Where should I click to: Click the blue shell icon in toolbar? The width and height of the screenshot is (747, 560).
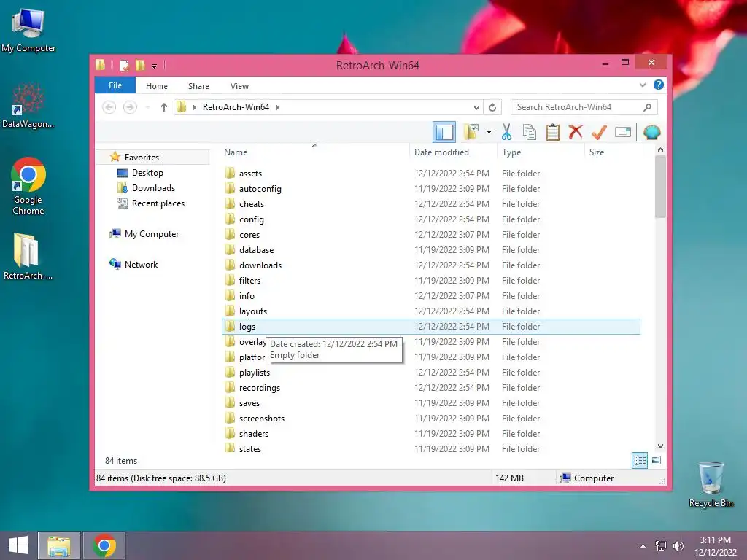coord(651,132)
